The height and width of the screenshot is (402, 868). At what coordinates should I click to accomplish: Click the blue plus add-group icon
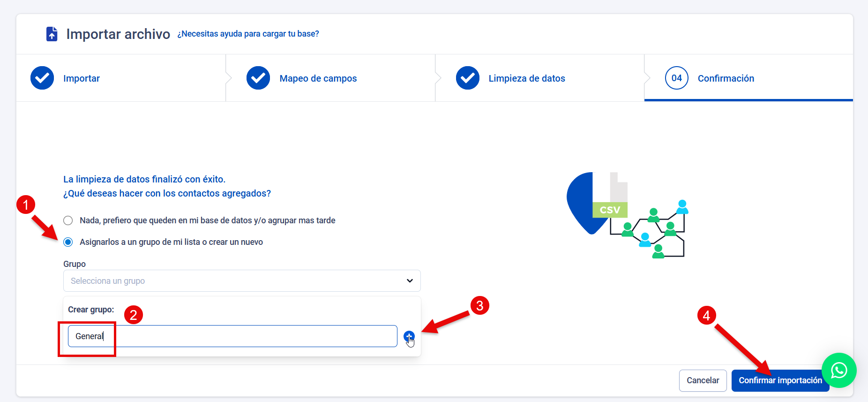[409, 336]
